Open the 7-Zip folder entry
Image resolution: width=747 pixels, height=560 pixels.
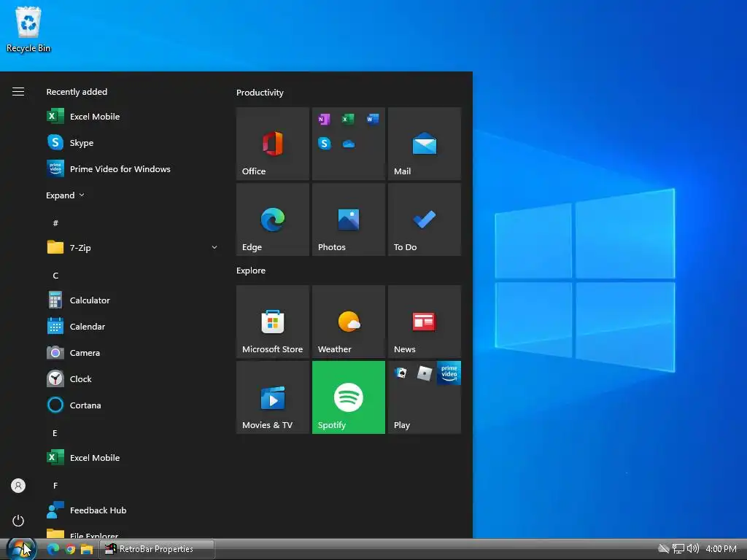coord(132,247)
